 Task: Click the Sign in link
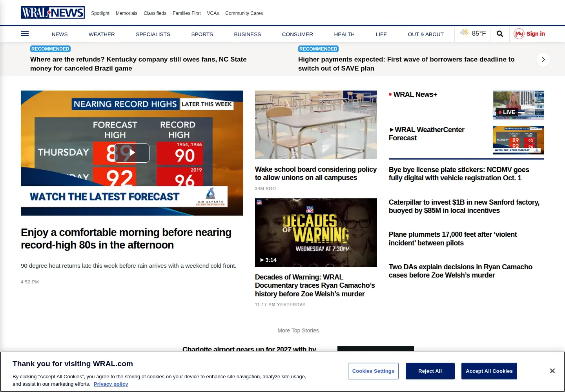pyautogui.click(x=536, y=34)
